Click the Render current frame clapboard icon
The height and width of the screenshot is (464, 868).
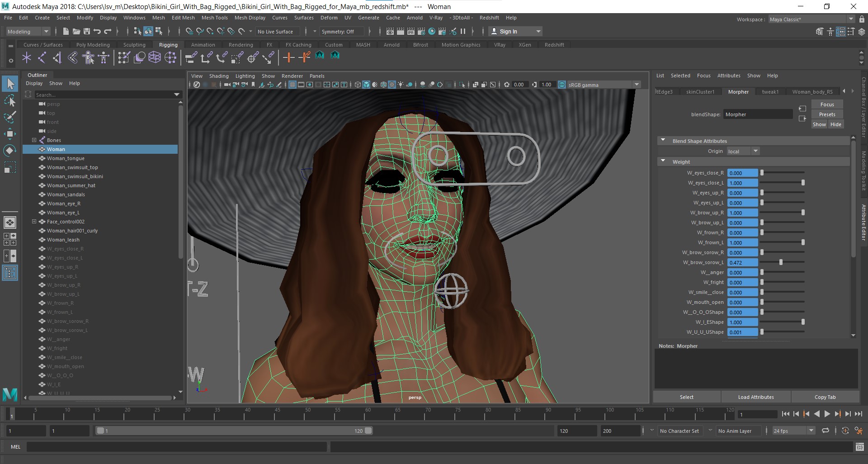[401, 31]
